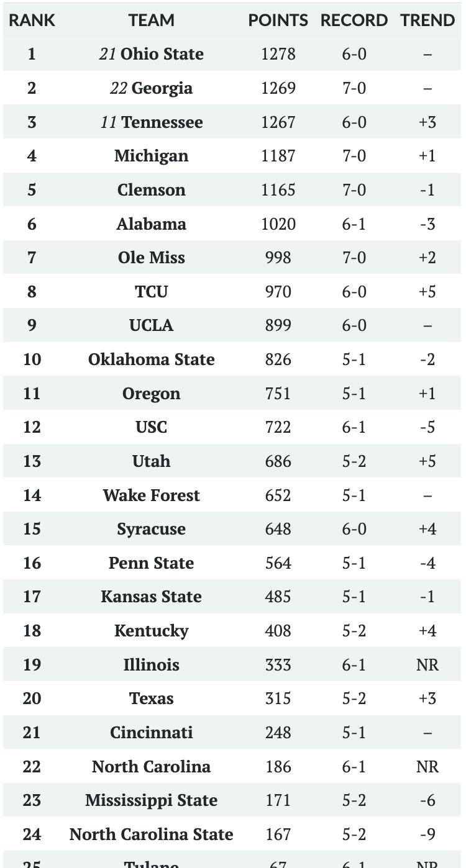466x868 pixels.
Task: Click the POINTS column header
Action: coord(278,20)
